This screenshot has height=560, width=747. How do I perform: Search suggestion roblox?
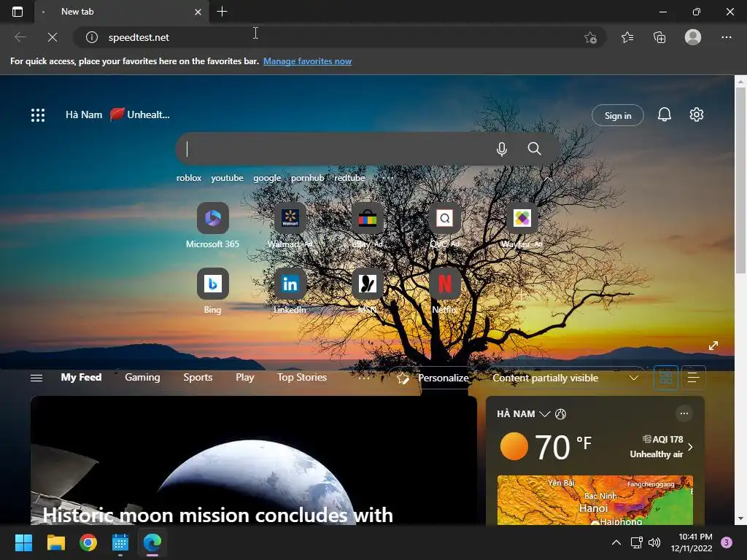[x=189, y=178]
